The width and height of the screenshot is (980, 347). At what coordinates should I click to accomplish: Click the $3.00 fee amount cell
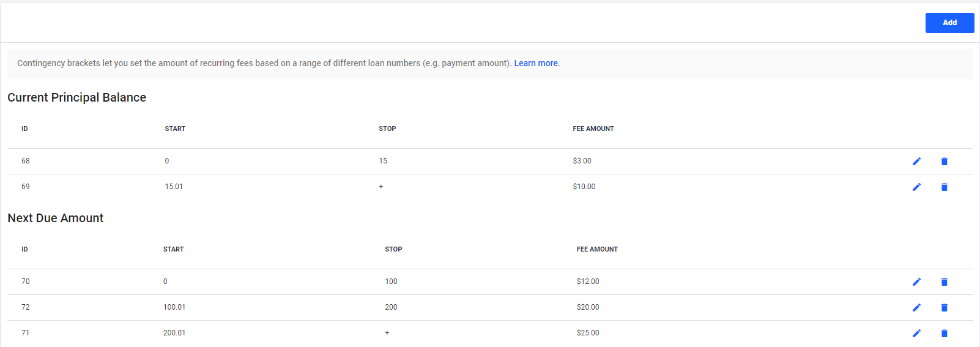tap(582, 161)
